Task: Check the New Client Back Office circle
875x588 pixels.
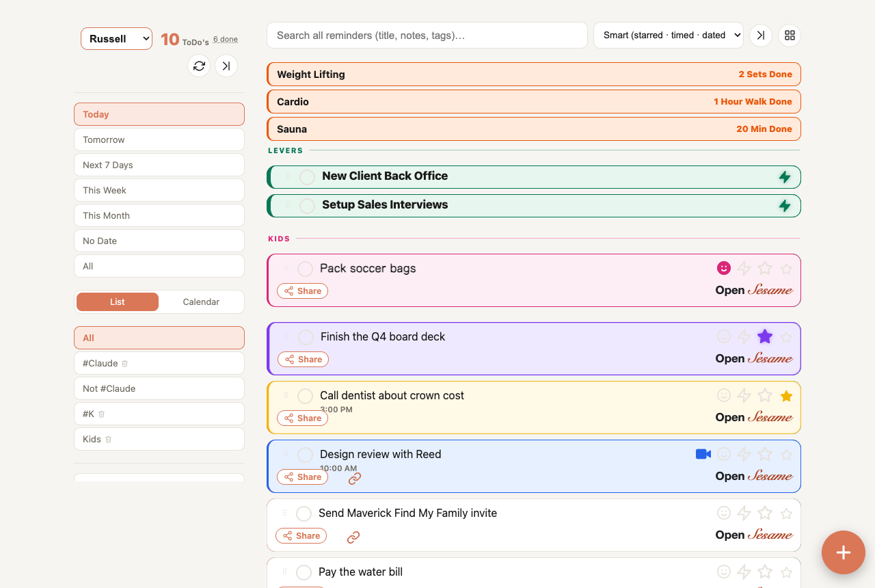Action: (308, 177)
